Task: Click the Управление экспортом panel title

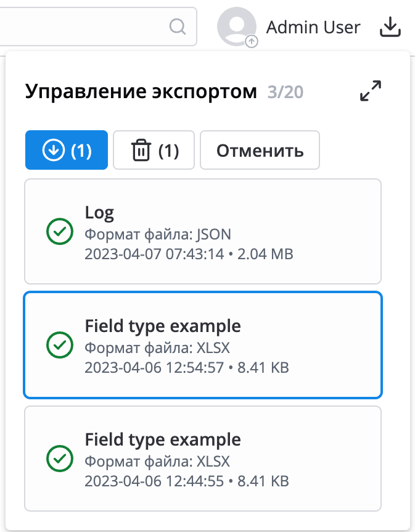Action: [x=141, y=92]
